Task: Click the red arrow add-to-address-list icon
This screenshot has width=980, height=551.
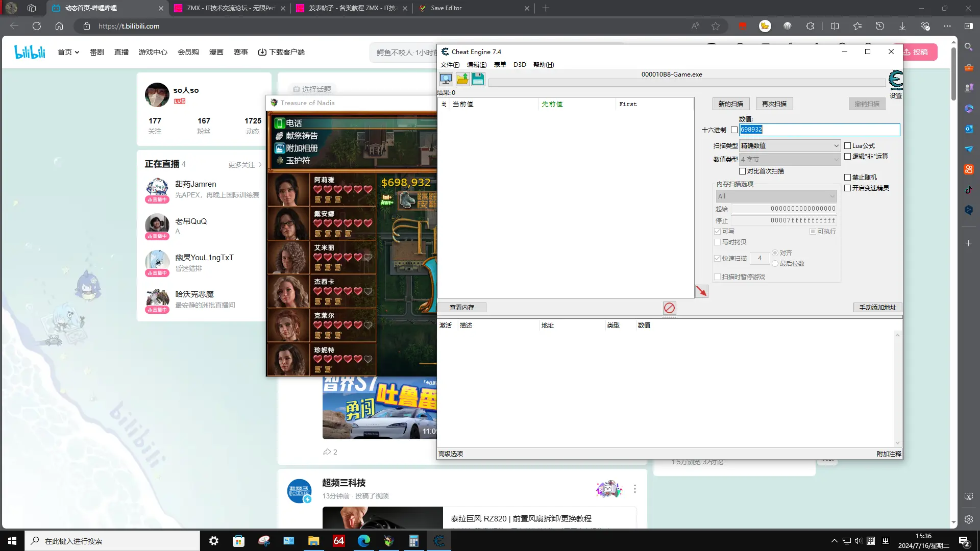Action: point(702,291)
